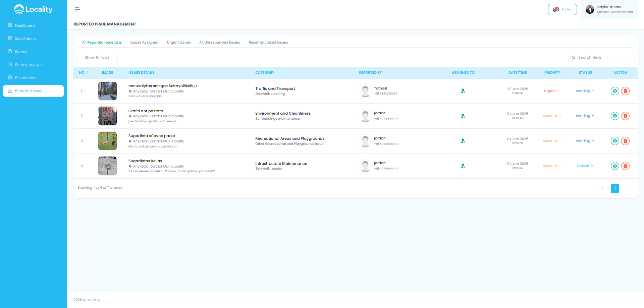This screenshot has width=644, height=308.
Task: Open the English language selector
Action: (x=562, y=9)
